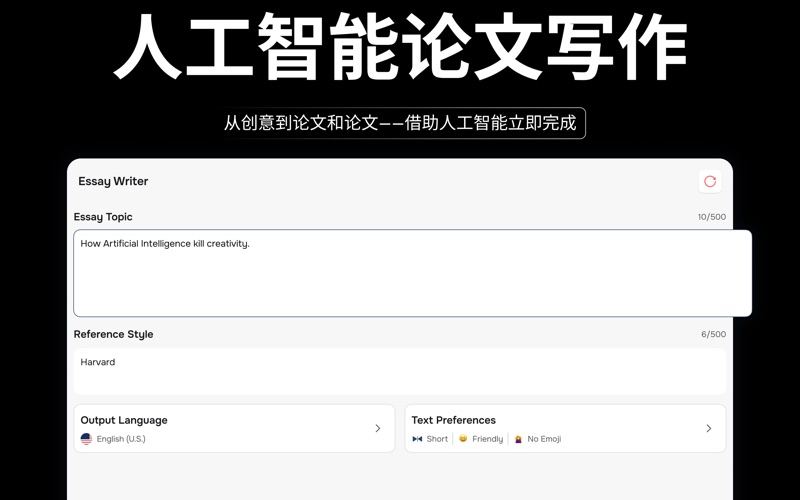
Task: Click the No Emoji person icon
Action: pos(518,439)
